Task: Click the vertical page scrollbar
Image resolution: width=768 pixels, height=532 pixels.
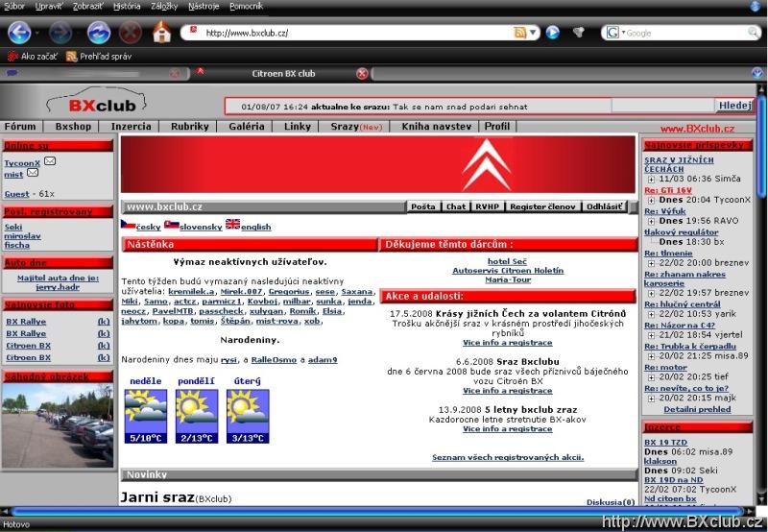Action: click(760, 147)
